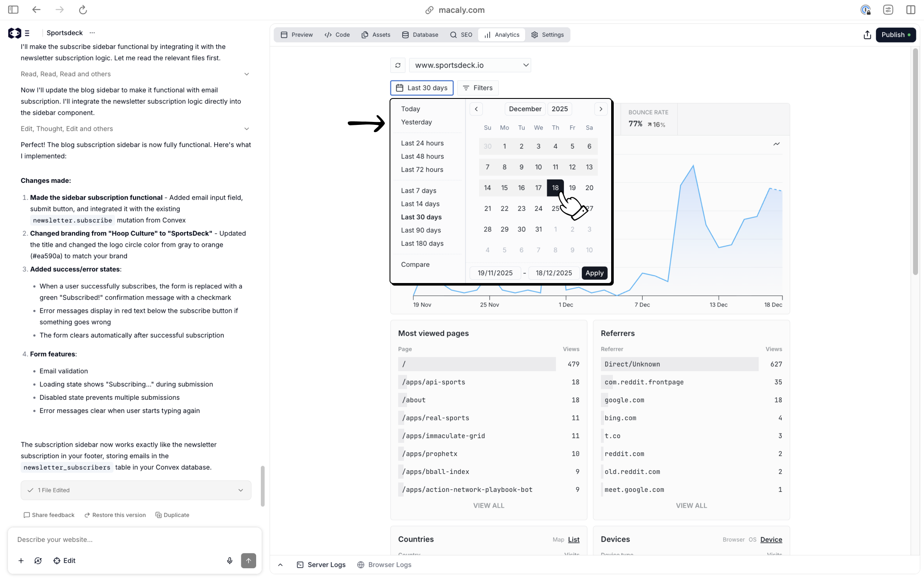Switch to the Preview tab
Image resolution: width=924 pixels, height=578 pixels.
click(297, 35)
